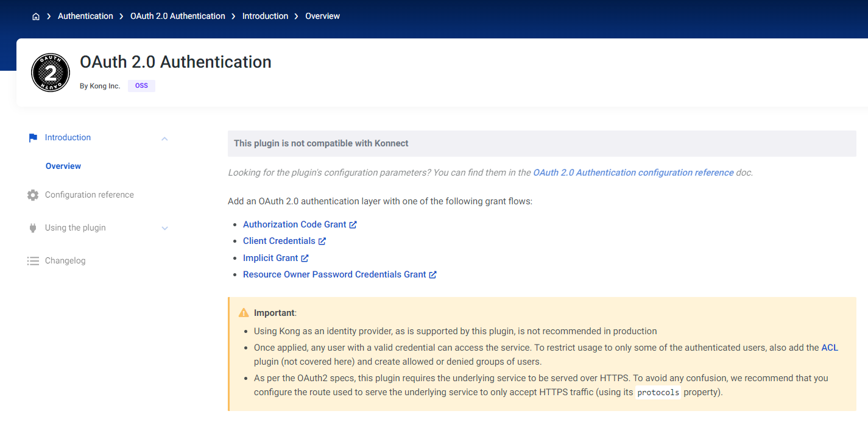Select Introduction in sidebar

click(68, 138)
